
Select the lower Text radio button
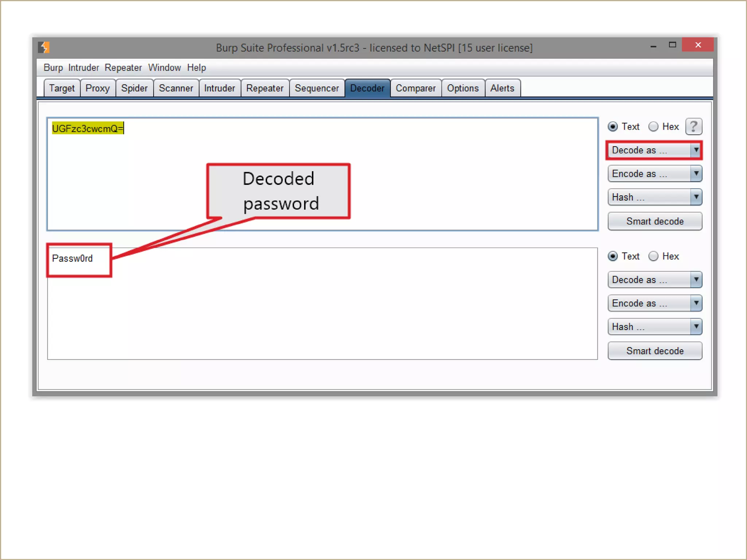(613, 256)
